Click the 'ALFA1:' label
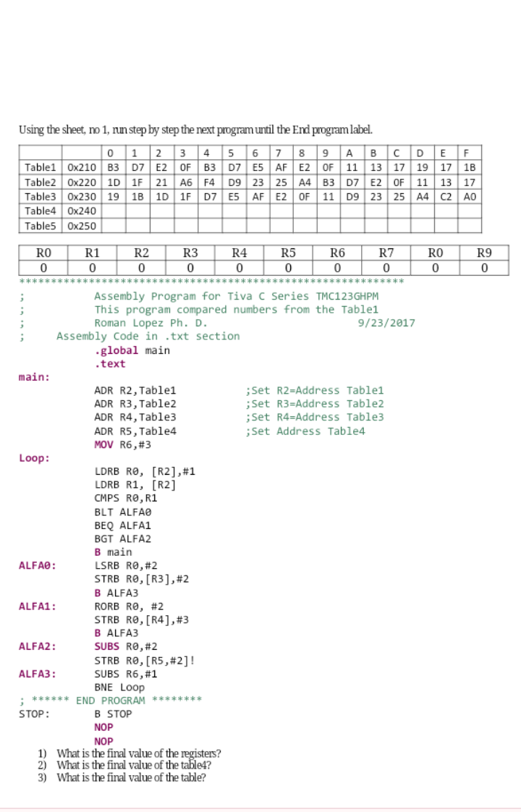 tap(38, 606)
